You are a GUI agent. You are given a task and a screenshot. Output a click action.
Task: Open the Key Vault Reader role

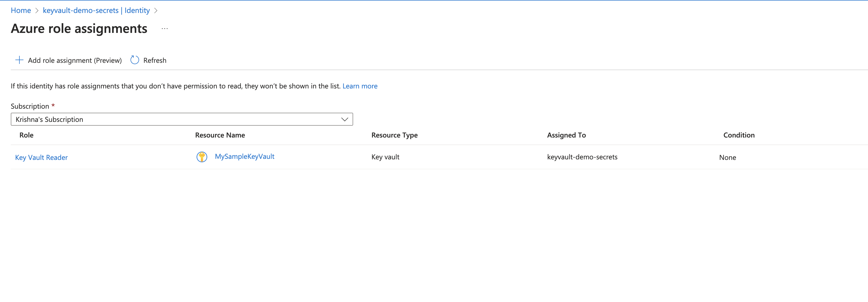pyautogui.click(x=41, y=157)
